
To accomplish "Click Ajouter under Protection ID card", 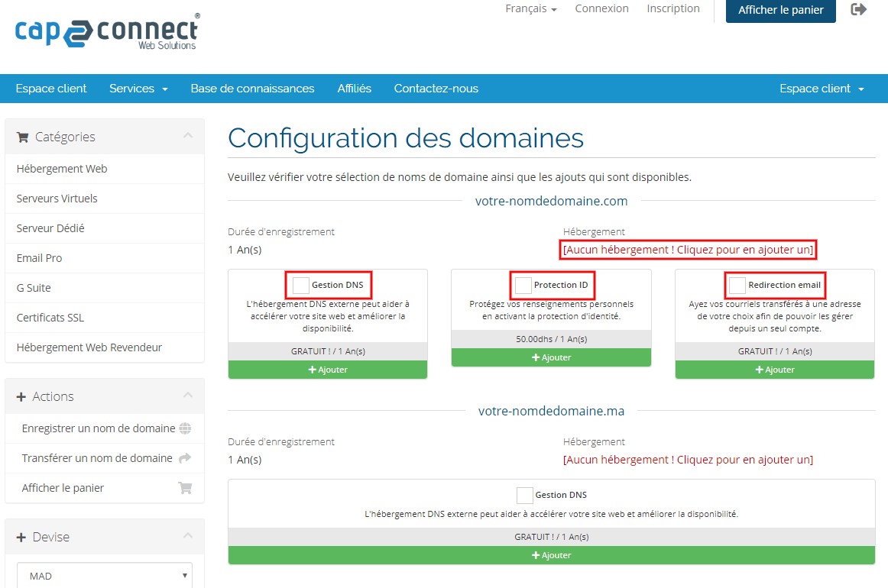I will pos(551,357).
